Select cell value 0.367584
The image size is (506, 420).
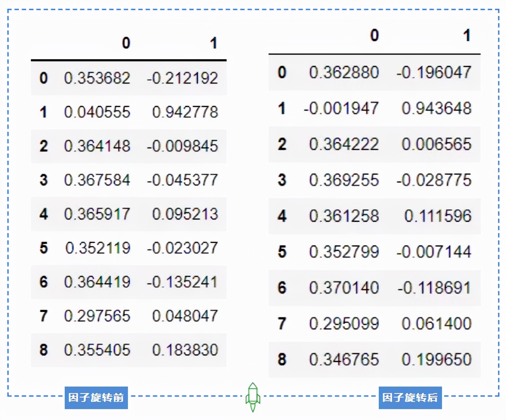tap(97, 180)
